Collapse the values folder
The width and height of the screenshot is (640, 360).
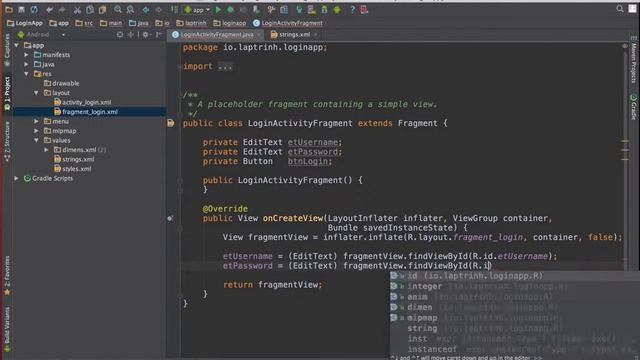tap(36, 140)
